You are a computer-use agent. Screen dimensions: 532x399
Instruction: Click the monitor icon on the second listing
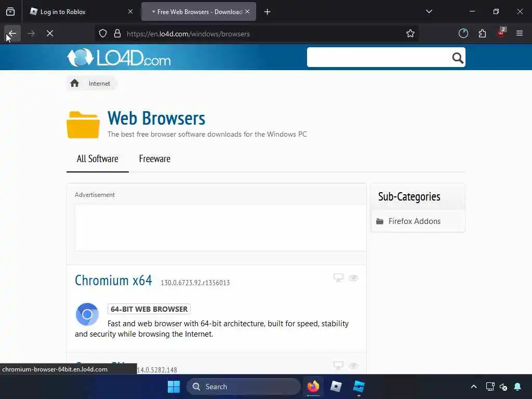[x=338, y=365]
